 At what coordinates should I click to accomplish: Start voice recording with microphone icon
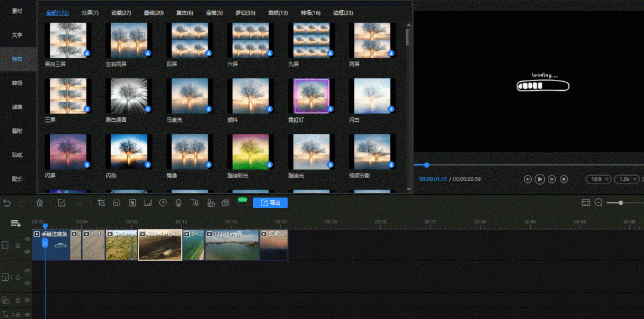(178, 203)
